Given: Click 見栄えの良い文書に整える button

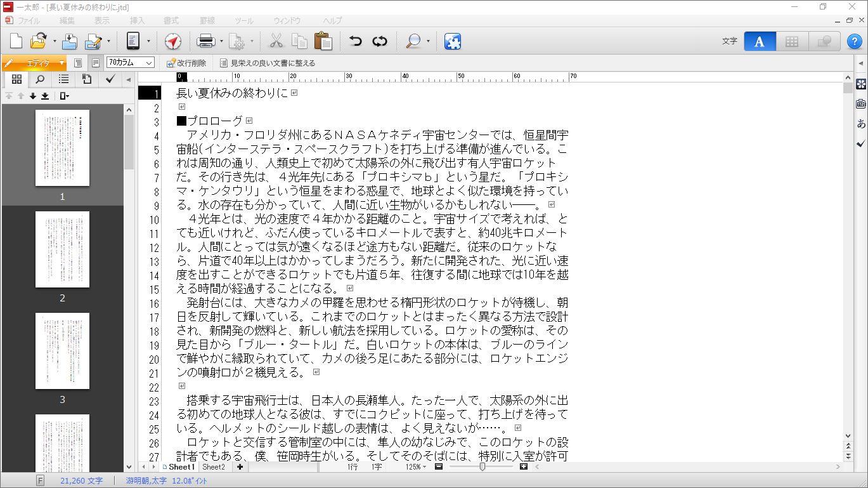Looking at the screenshot, I should click(268, 63).
